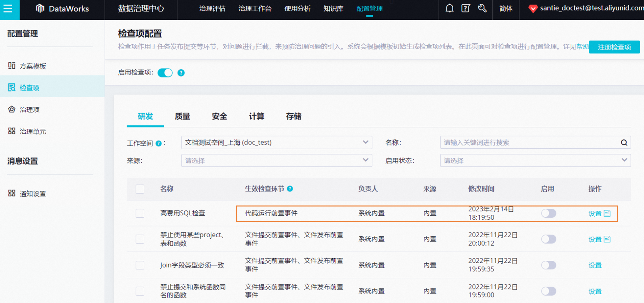Select 配置管理 in top menu
Viewport: 644px width, 303px height.
[x=370, y=9]
